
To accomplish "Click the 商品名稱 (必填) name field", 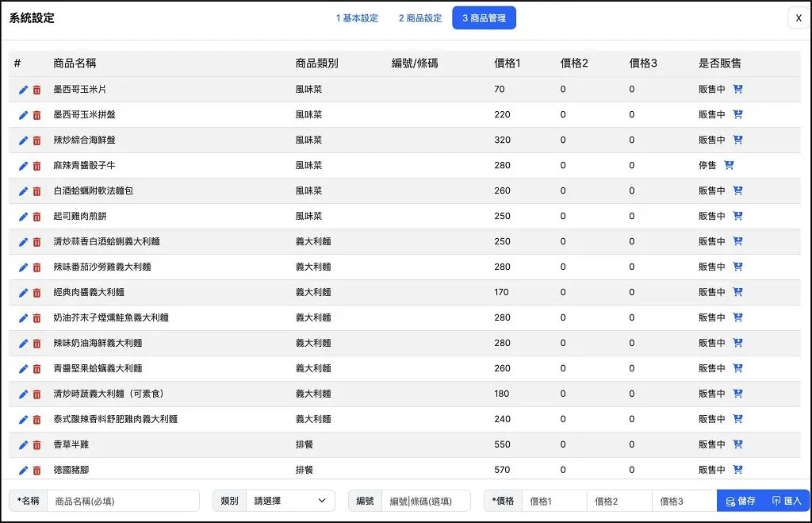I will [123, 501].
